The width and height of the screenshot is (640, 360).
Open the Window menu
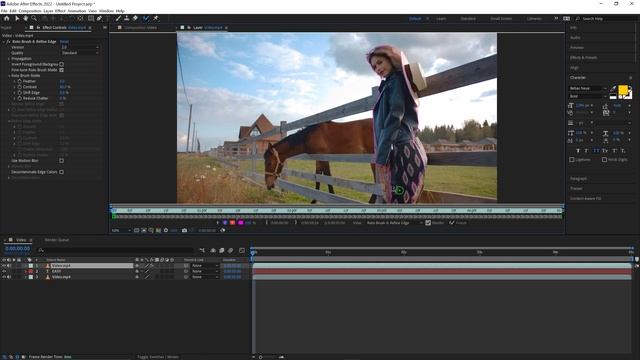(107, 11)
